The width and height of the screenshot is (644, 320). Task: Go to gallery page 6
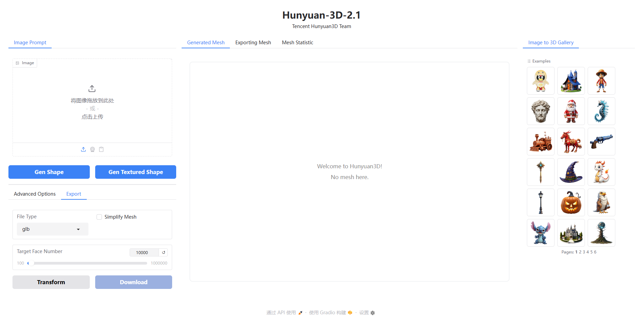coord(595,252)
